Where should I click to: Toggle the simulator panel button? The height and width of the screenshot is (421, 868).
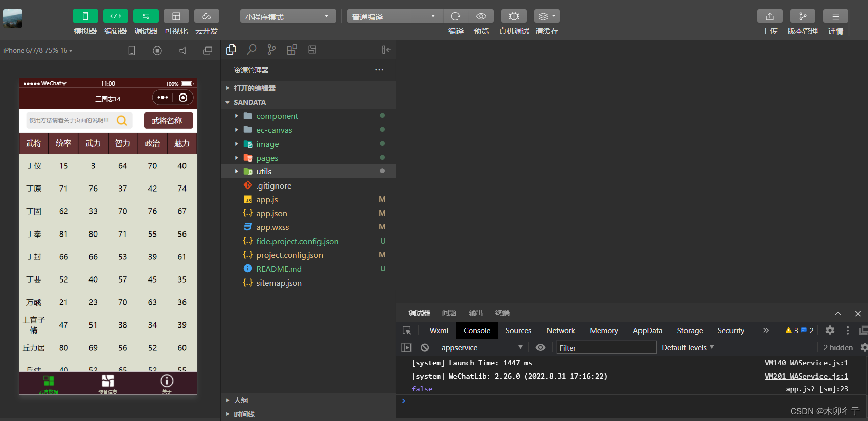click(85, 16)
